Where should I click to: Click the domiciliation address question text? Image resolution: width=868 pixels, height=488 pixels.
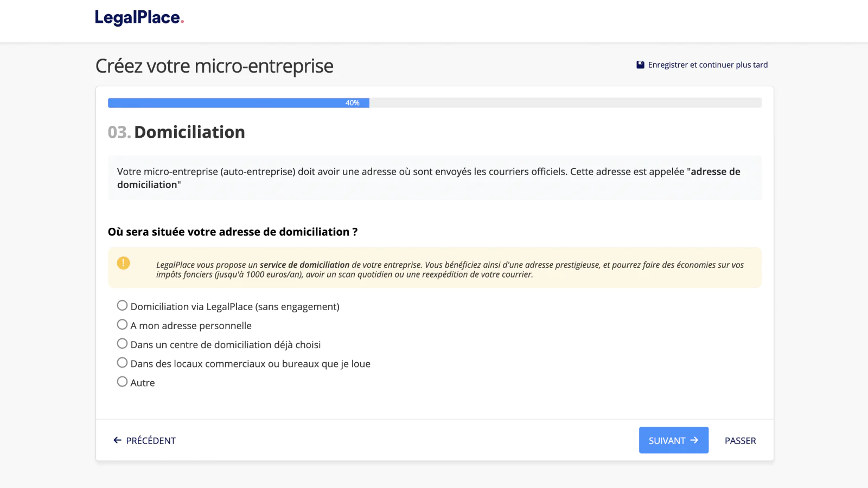pos(233,232)
